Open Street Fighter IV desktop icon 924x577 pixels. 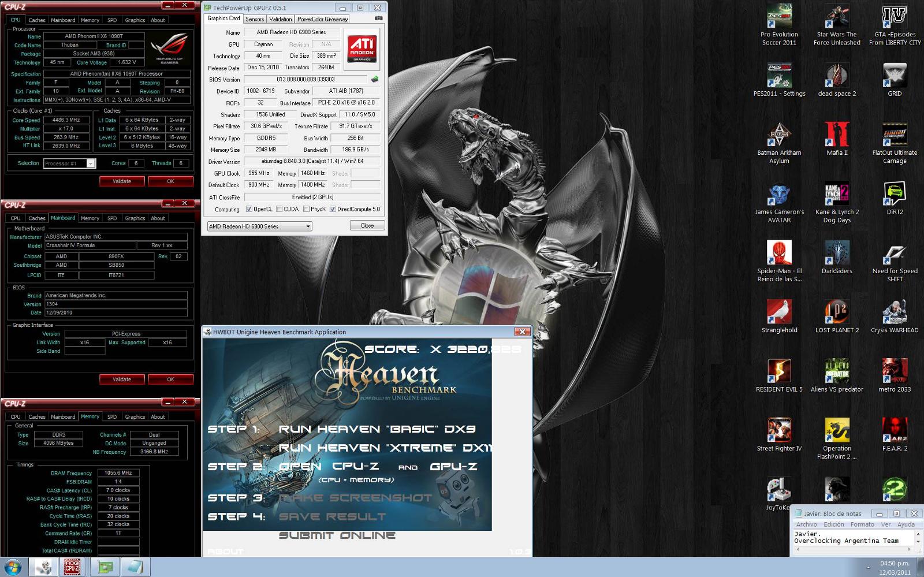coord(779,435)
